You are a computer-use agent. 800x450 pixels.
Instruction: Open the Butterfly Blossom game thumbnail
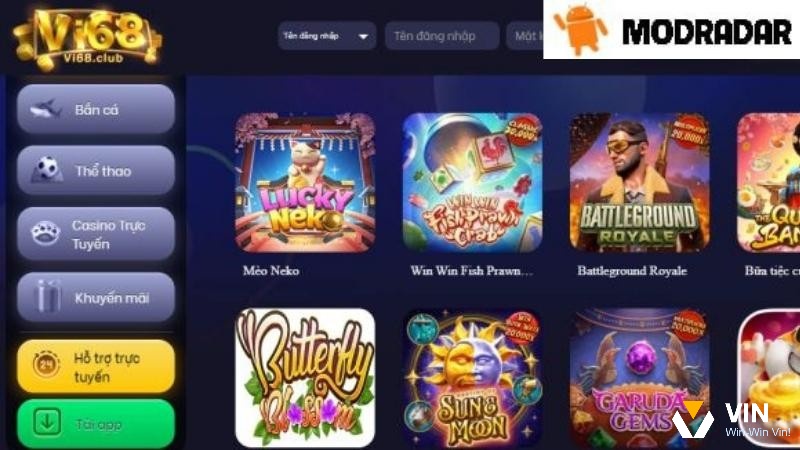coord(305,378)
